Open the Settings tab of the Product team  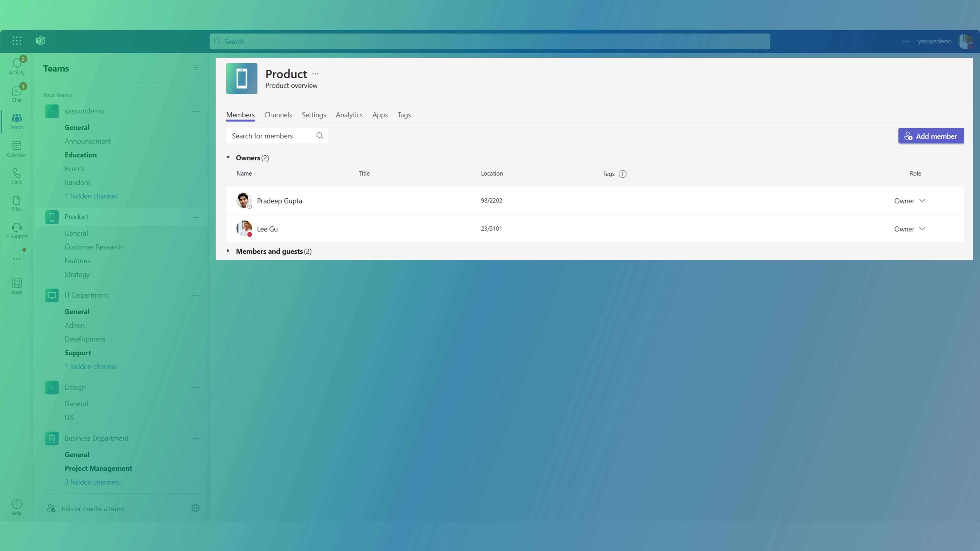pyautogui.click(x=314, y=115)
